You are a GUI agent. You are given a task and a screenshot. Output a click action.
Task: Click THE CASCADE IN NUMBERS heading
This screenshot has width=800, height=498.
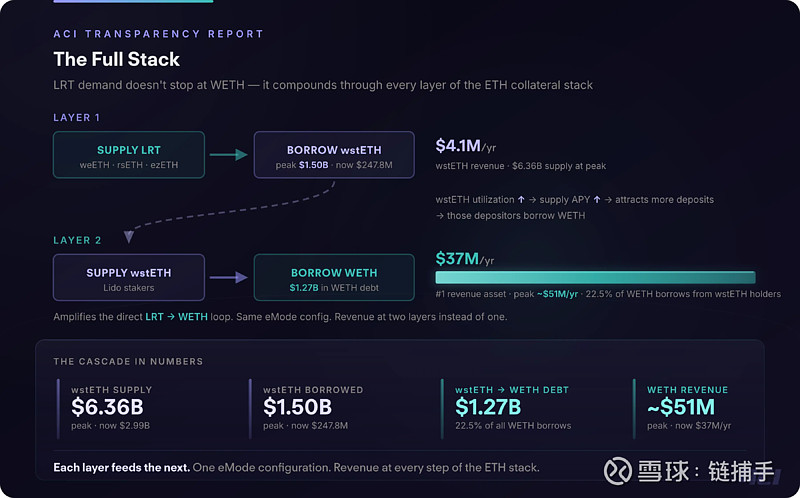click(128, 361)
